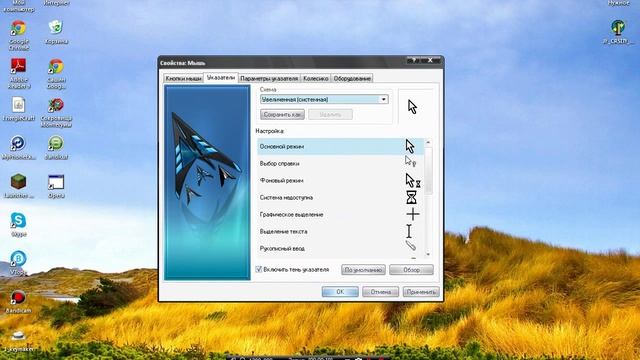The height and width of the screenshot is (360, 640).
Task: Click the crosshair cursor in Графическое выделение row
Action: pyautogui.click(x=413, y=214)
